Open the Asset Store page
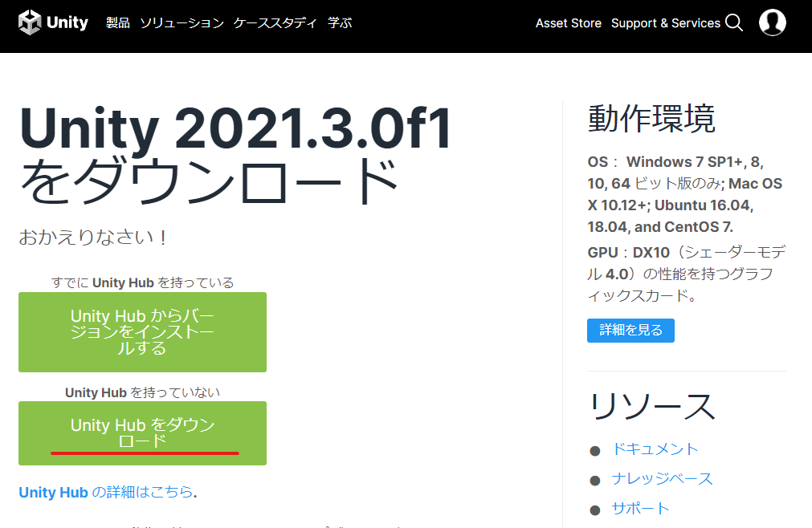The width and height of the screenshot is (812, 528). pyautogui.click(x=568, y=22)
